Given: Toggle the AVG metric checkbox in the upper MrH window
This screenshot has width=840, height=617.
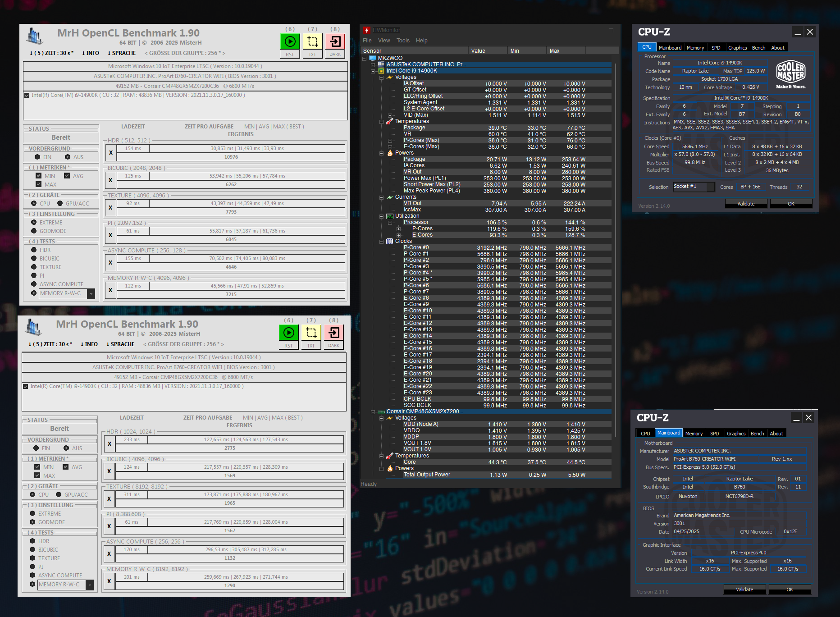Looking at the screenshot, I should pos(67,176).
